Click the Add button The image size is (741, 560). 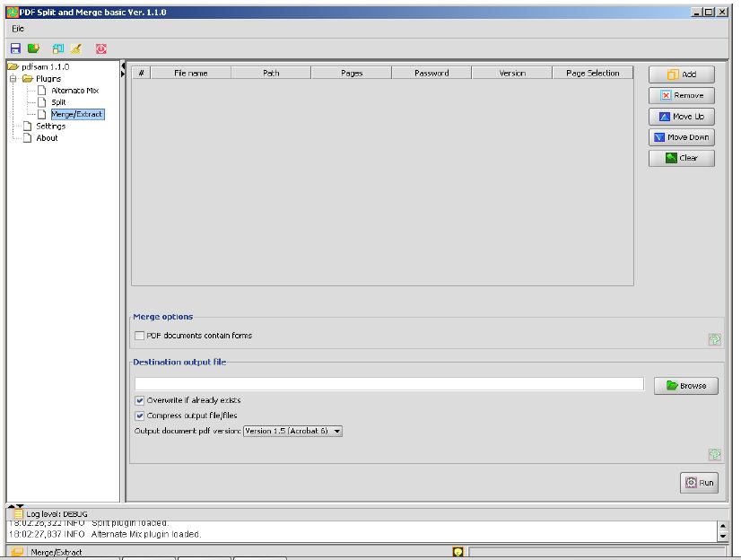[682, 74]
